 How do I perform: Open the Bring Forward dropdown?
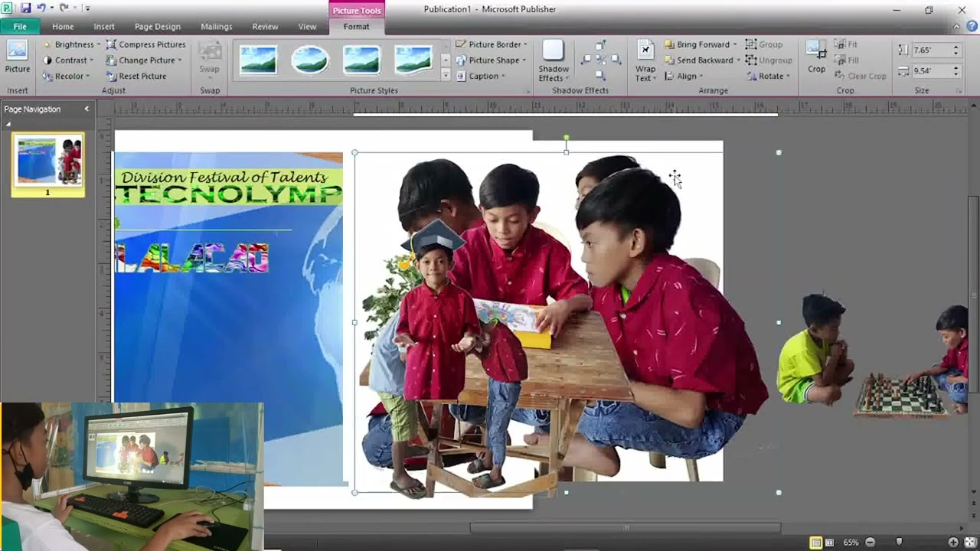coord(701,44)
